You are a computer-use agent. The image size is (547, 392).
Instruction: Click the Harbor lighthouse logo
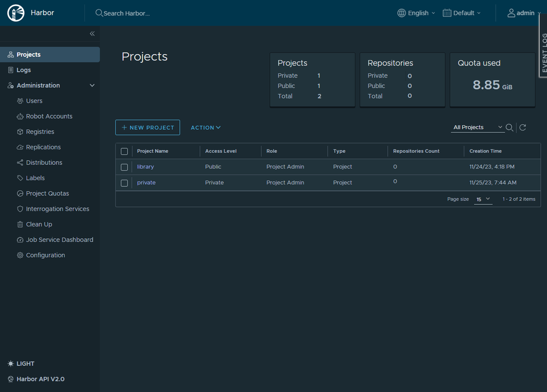[x=16, y=13]
